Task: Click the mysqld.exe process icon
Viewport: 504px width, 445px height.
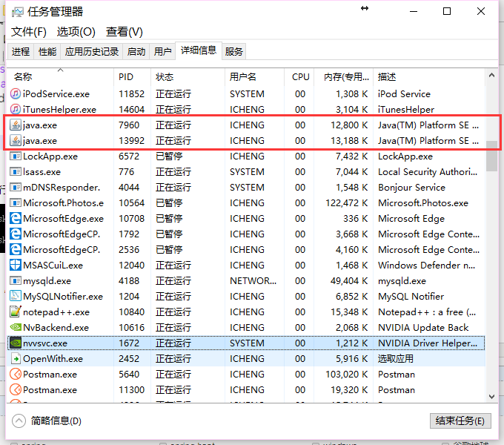Action: 16,281
